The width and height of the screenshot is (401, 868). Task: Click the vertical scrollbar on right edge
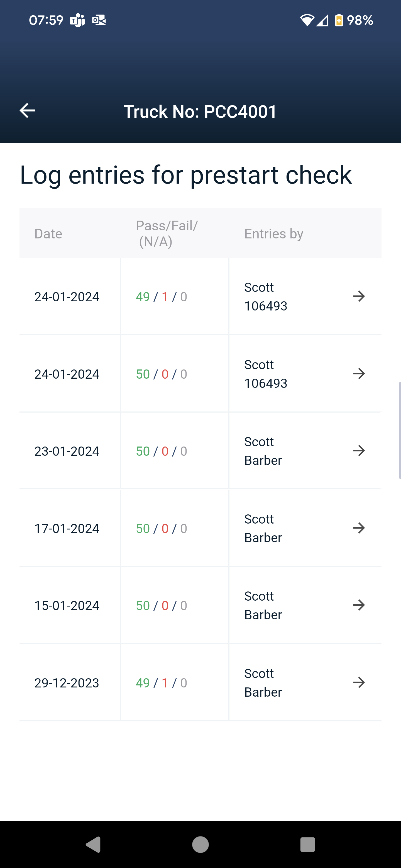[399, 430]
